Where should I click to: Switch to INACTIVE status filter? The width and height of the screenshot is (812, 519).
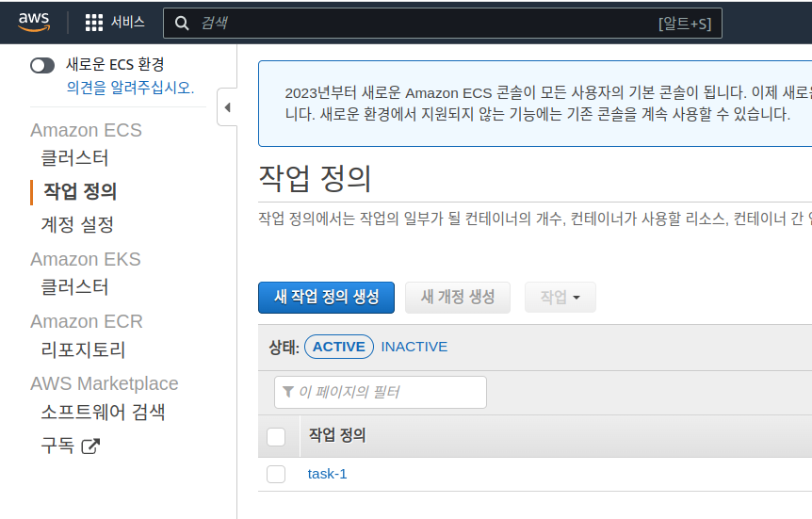pyautogui.click(x=414, y=347)
